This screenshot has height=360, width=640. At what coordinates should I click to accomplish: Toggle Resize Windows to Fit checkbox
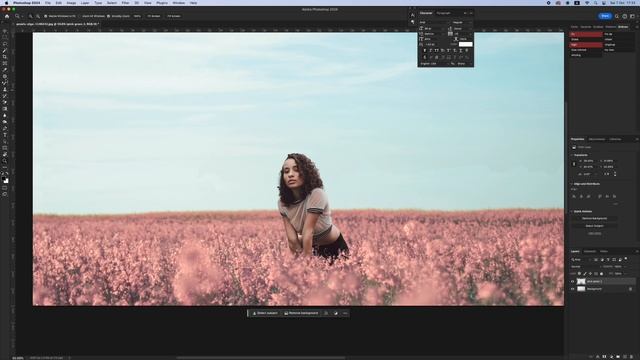(x=46, y=16)
